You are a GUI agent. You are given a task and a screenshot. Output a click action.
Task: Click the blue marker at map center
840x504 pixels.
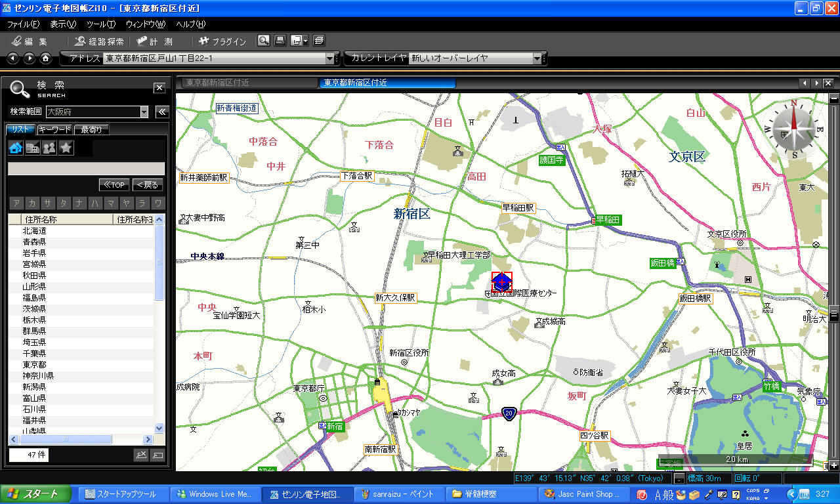click(x=502, y=282)
